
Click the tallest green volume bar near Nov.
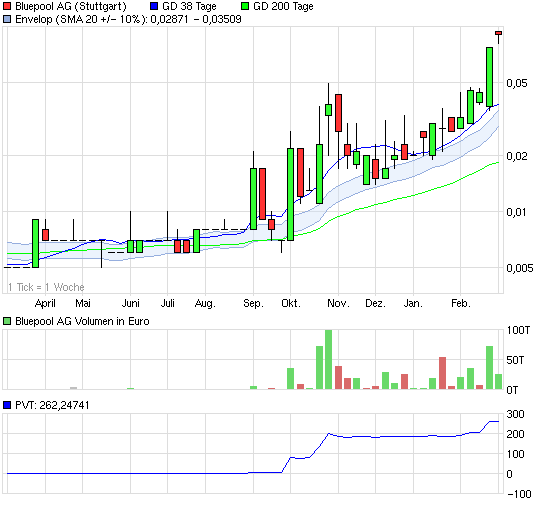click(x=328, y=360)
